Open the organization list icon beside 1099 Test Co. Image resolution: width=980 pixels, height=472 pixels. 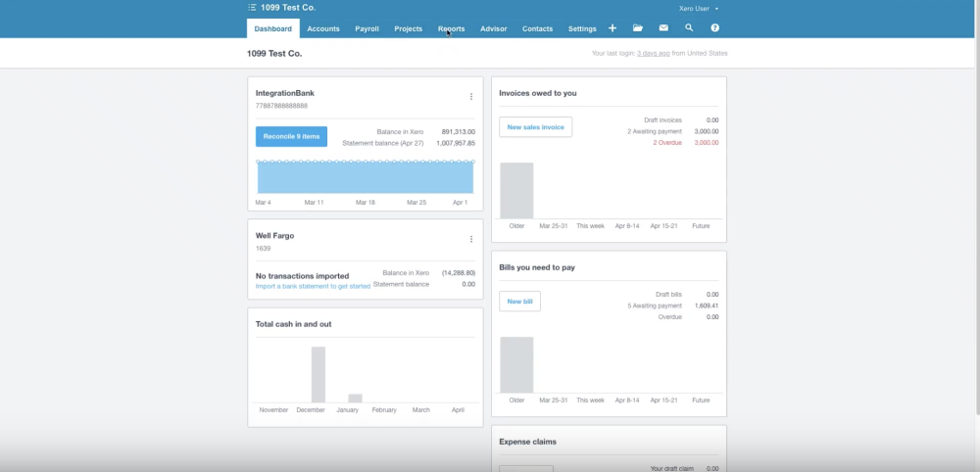252,8
